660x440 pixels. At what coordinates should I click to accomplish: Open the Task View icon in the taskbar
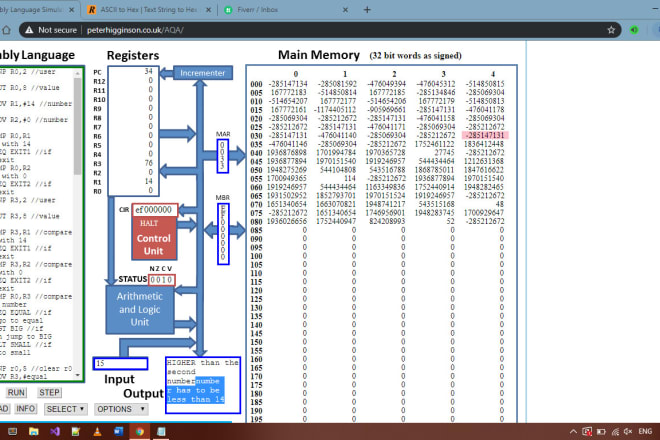tap(13, 432)
